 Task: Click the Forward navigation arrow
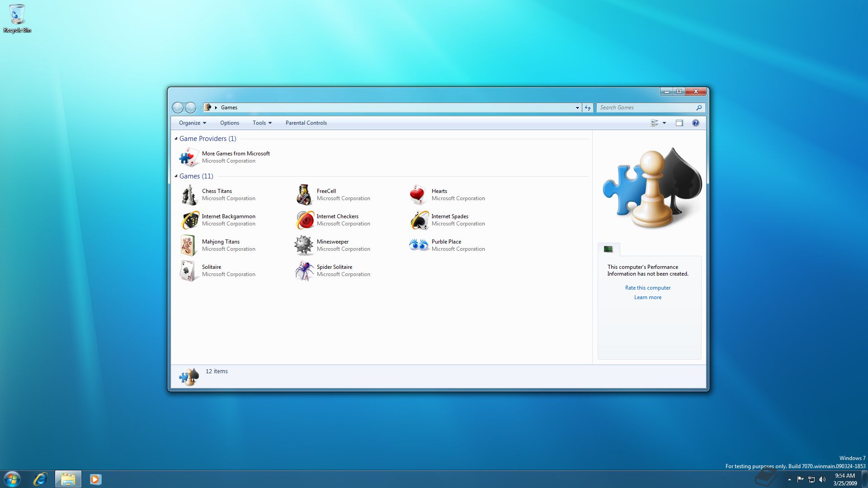pos(190,108)
